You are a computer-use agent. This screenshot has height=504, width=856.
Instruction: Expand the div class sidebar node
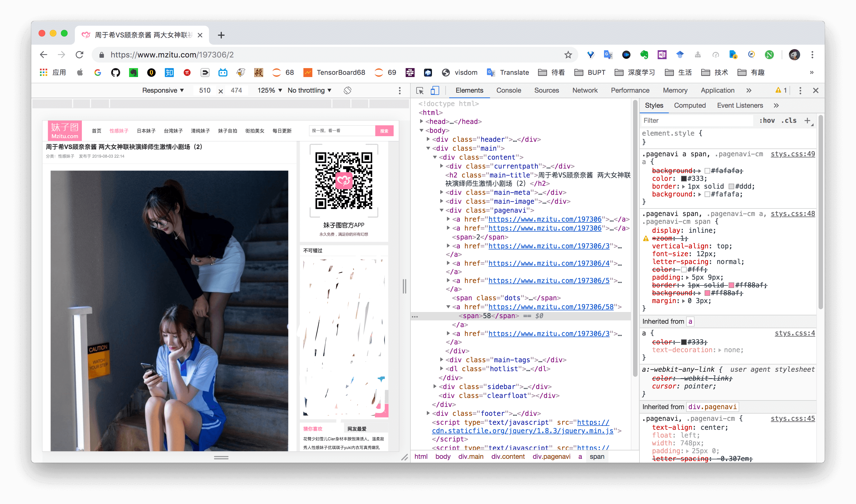tap(435, 387)
